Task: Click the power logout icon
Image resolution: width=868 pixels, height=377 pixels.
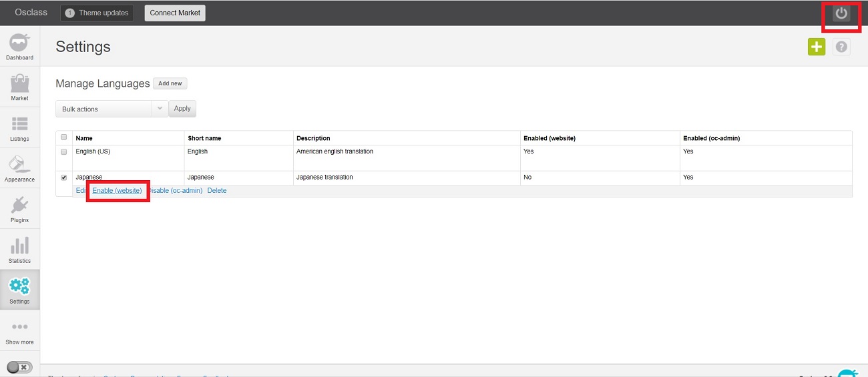Action: pyautogui.click(x=841, y=13)
